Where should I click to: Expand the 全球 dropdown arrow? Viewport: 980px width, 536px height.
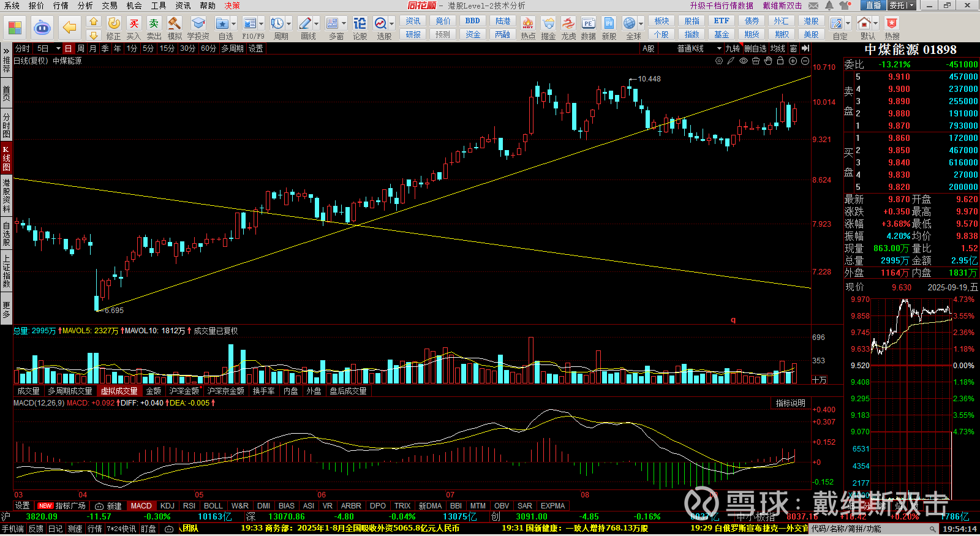click(x=640, y=24)
